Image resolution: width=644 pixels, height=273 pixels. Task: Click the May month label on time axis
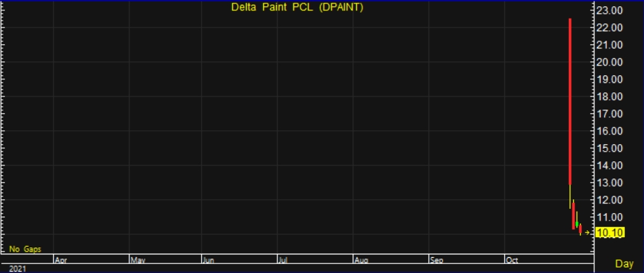138,260
